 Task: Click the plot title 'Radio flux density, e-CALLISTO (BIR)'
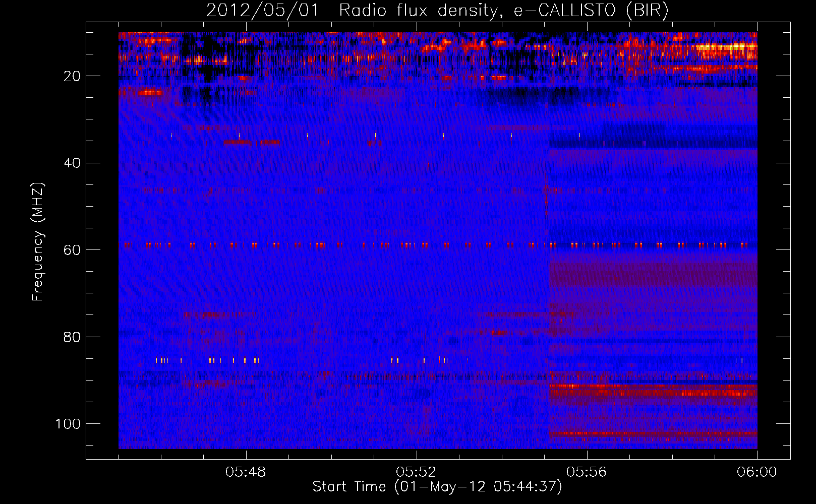tap(503, 11)
